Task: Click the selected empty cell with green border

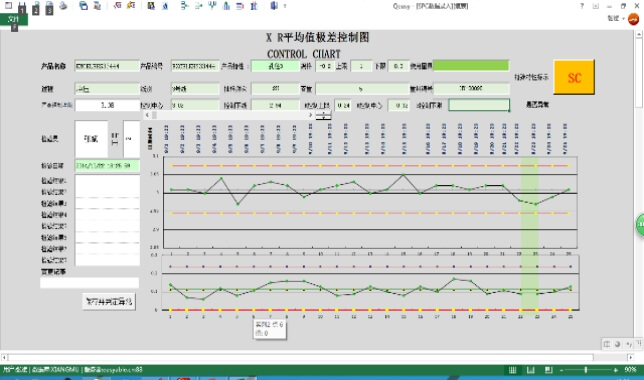Action: [x=479, y=105]
